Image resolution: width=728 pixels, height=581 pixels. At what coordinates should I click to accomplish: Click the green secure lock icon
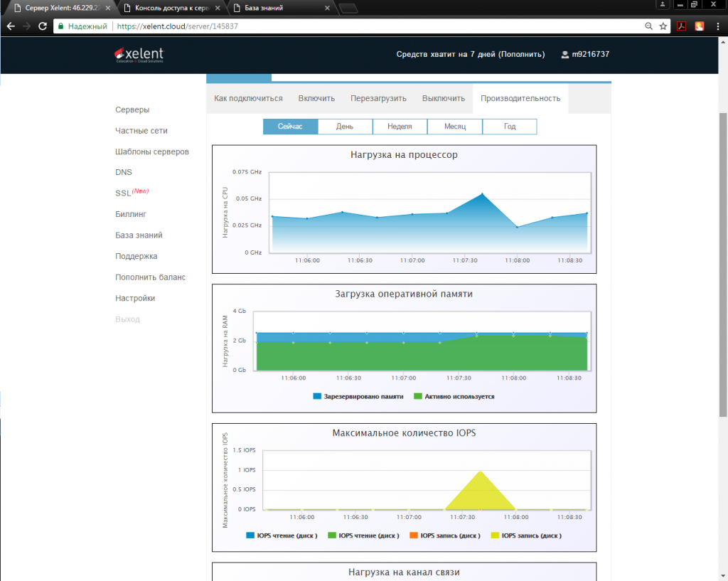pos(60,26)
